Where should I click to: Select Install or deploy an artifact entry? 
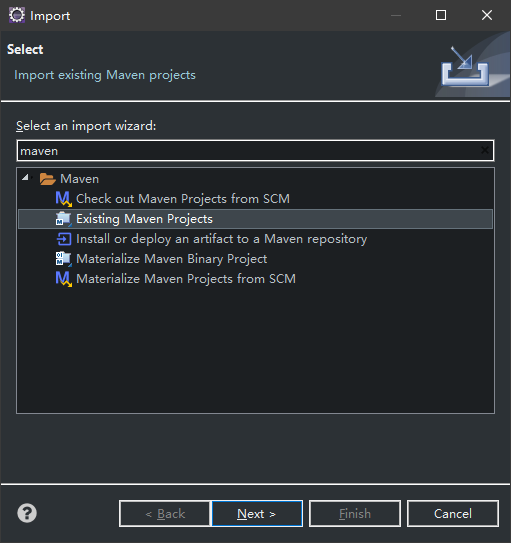point(222,239)
